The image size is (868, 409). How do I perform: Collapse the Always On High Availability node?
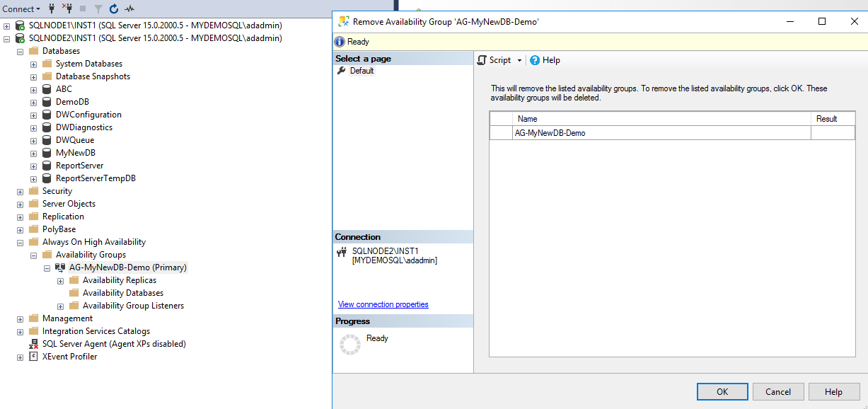pos(20,242)
